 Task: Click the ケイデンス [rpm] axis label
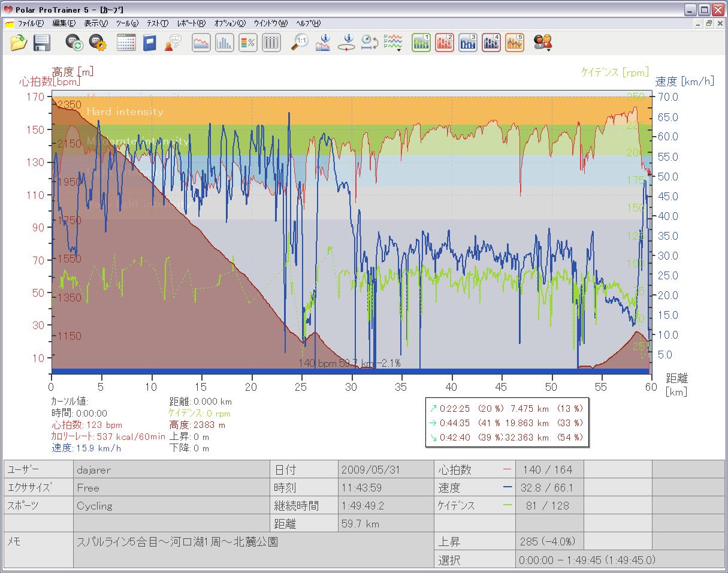tap(615, 72)
